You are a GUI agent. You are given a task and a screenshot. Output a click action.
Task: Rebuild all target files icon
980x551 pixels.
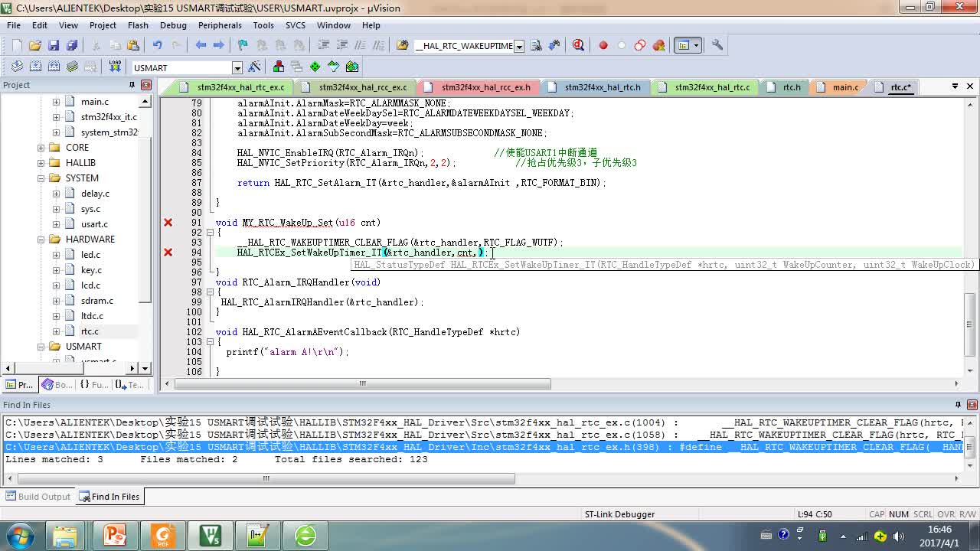click(x=54, y=67)
